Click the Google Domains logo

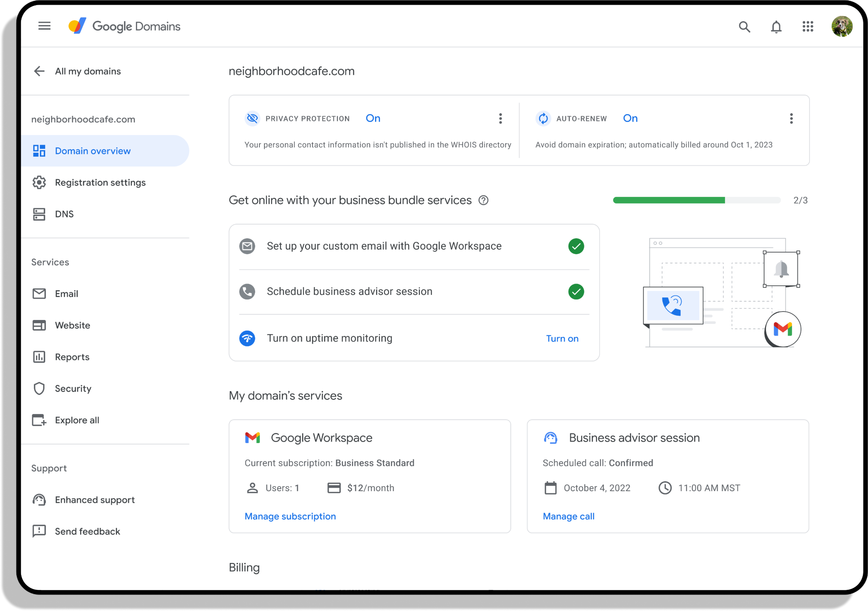click(124, 26)
